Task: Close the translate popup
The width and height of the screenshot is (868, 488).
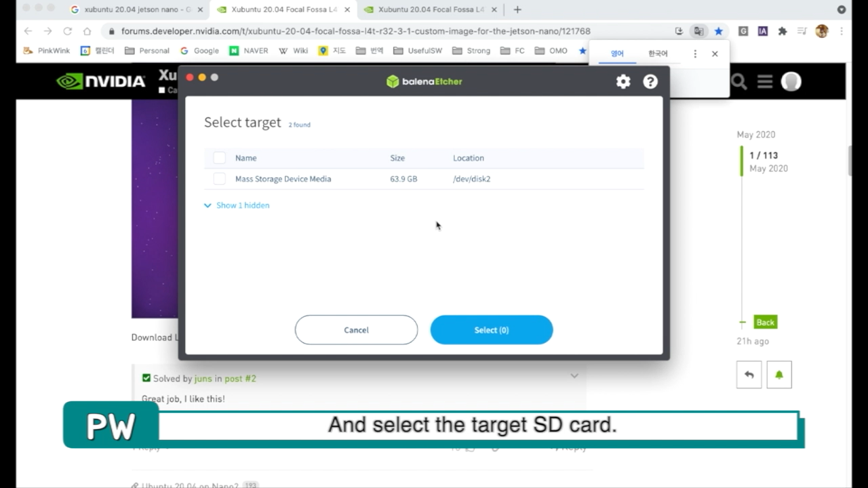Action: click(715, 54)
